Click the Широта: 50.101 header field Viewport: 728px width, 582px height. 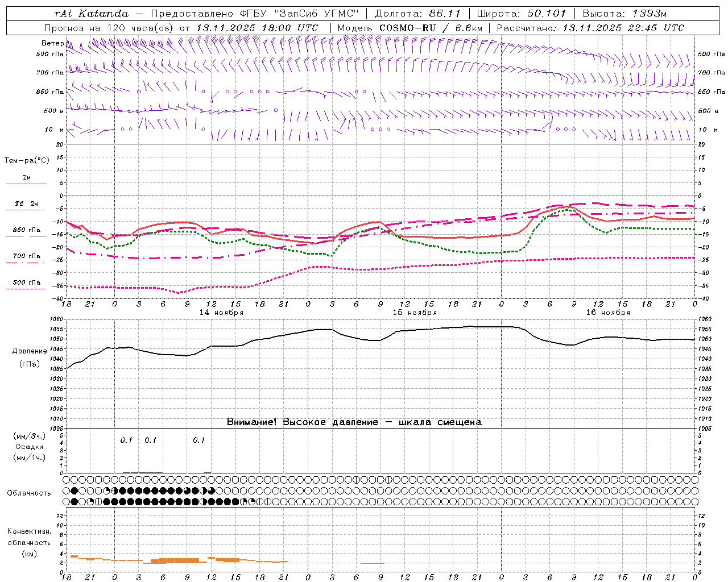(x=522, y=14)
